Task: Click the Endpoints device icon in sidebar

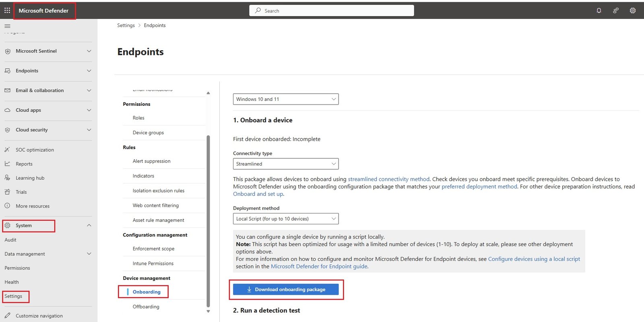Action: coord(8,71)
